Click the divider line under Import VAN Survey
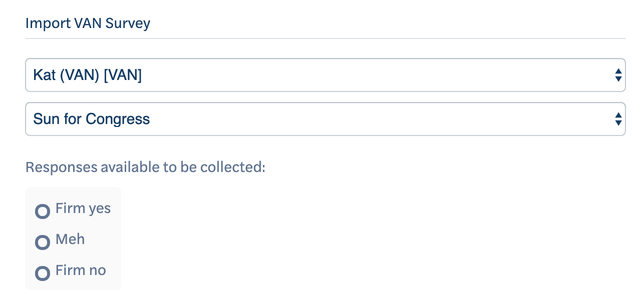Image resolution: width=644 pixels, height=307 pixels. pos(326,38)
